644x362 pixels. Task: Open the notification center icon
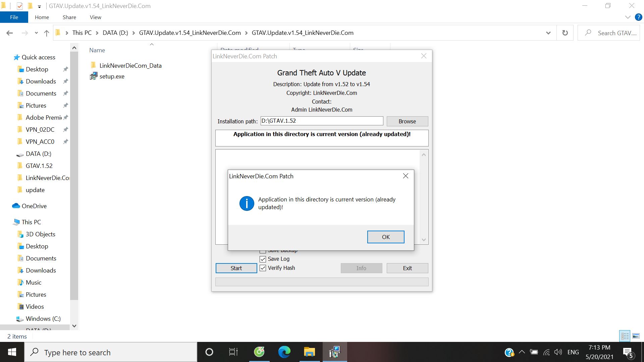pyautogui.click(x=628, y=353)
